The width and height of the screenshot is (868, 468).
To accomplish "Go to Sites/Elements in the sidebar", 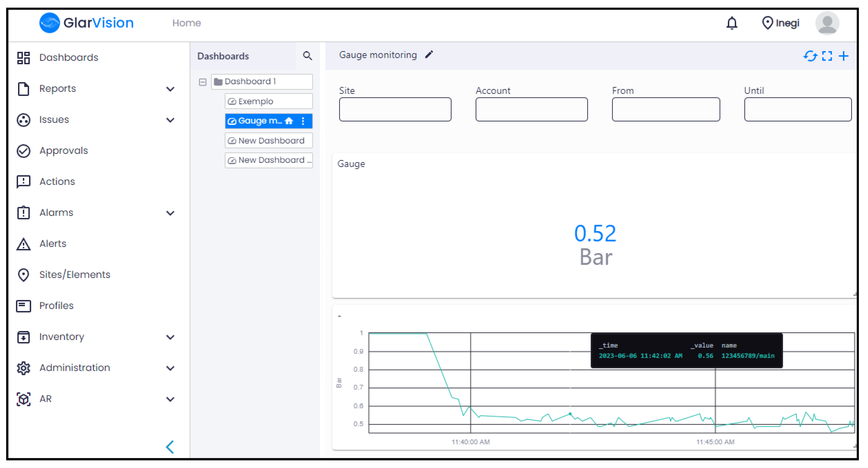I will 75,275.
